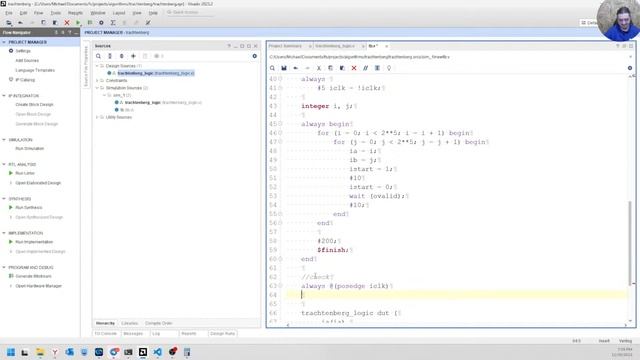Viewport: 640px width, 360px height.
Task: Click the Run Synthesis green play toolbar icon
Action: tap(78, 23)
